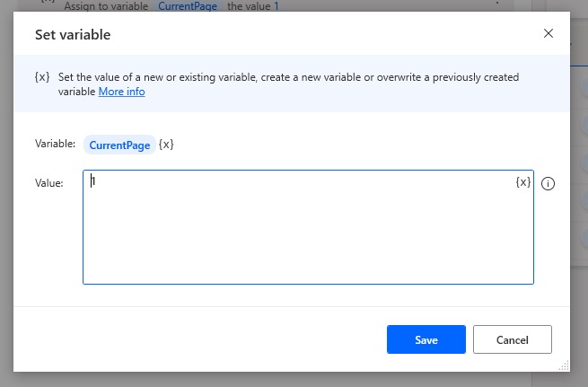Open variable picker inside Value field
This screenshot has width=588, height=387.
(523, 182)
